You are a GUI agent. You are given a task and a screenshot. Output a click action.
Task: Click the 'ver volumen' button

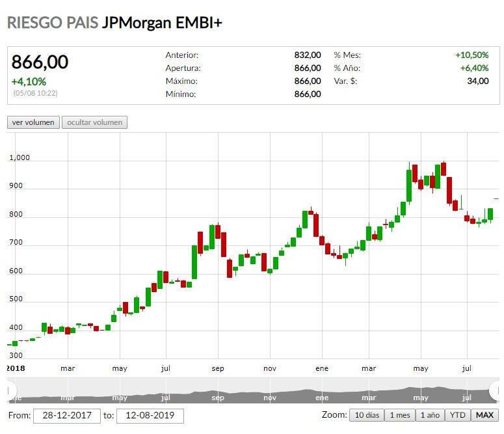(33, 122)
